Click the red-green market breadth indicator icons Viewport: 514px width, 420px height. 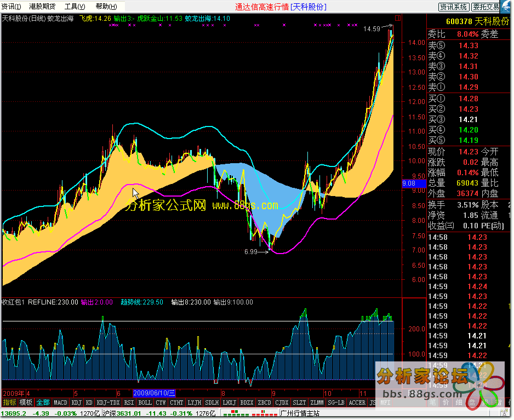click(249, 413)
